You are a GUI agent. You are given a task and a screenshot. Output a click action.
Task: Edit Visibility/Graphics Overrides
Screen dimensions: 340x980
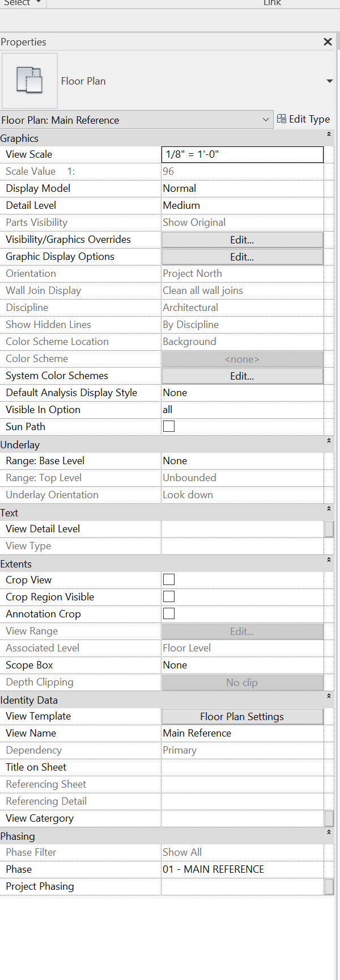pyautogui.click(x=242, y=239)
